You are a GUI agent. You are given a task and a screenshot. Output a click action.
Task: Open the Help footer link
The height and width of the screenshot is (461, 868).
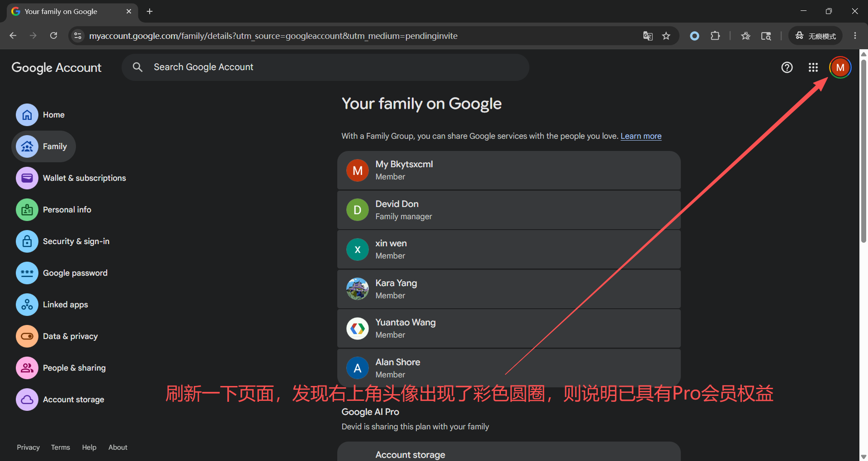click(x=89, y=447)
